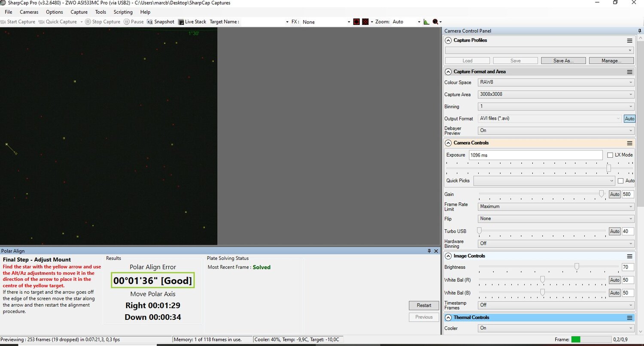Open the Frame Rate Limit dropdown

pyautogui.click(x=556, y=207)
